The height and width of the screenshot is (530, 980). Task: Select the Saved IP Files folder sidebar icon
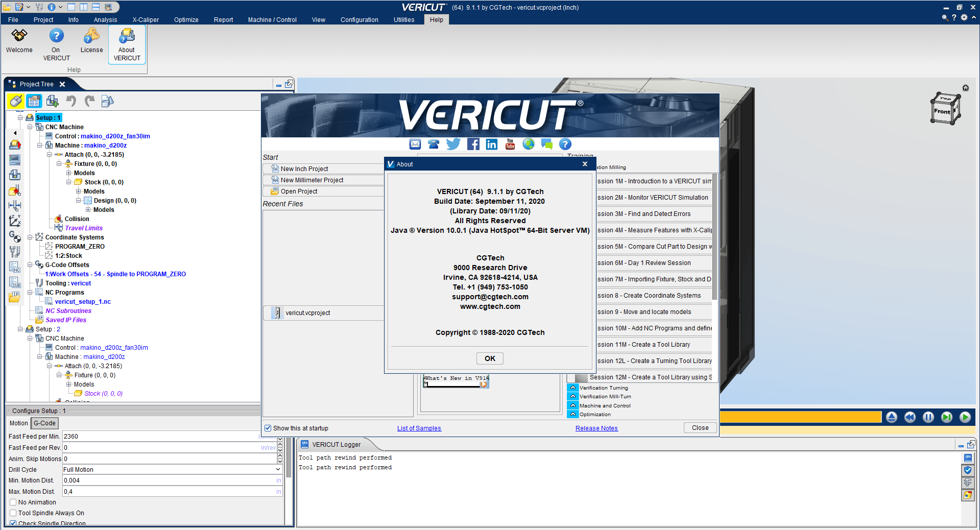click(15, 297)
